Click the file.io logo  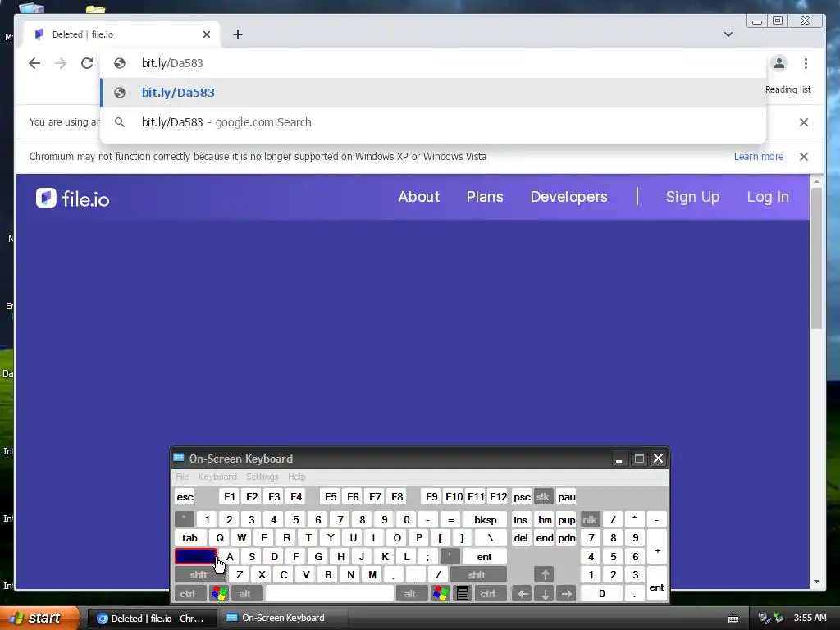tap(73, 199)
